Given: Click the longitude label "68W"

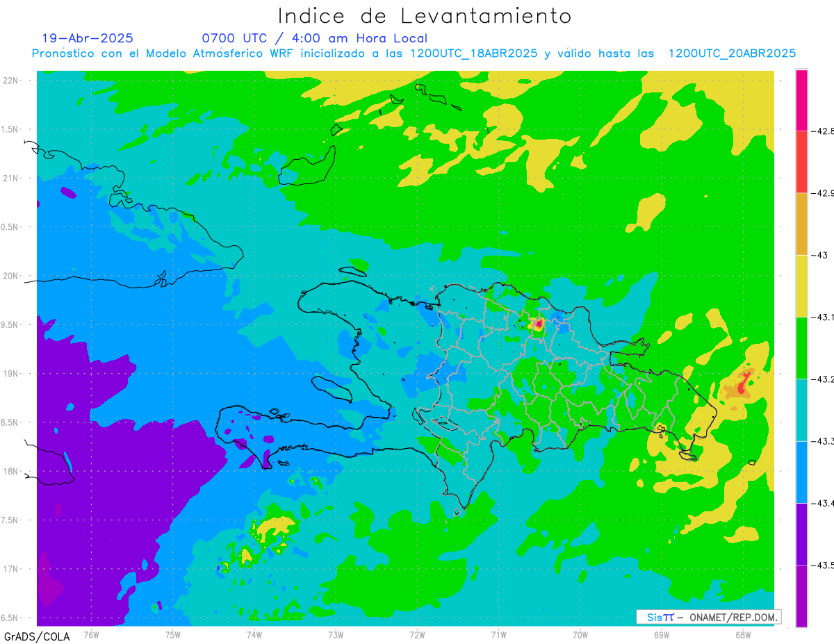Looking at the screenshot, I should 742,634.
